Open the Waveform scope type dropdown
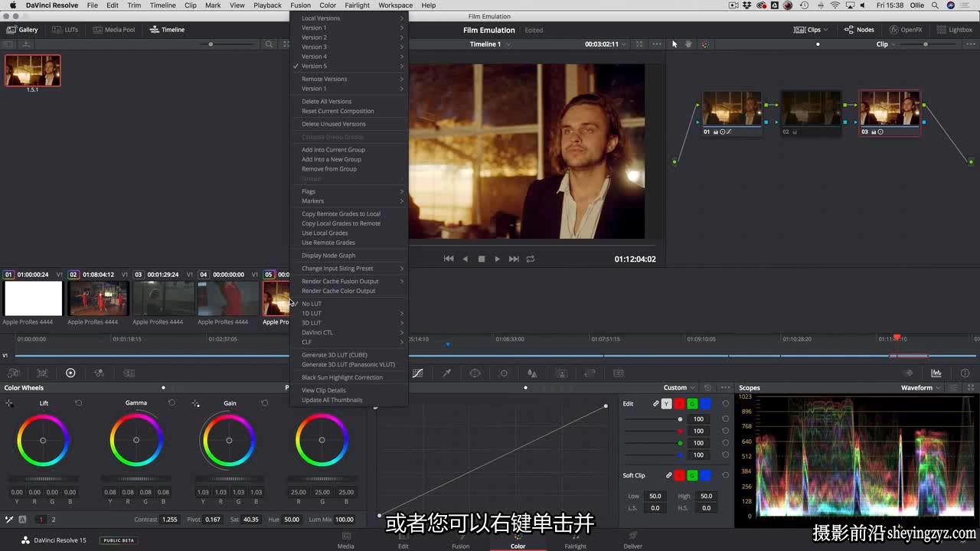The image size is (980, 551). 921,388
